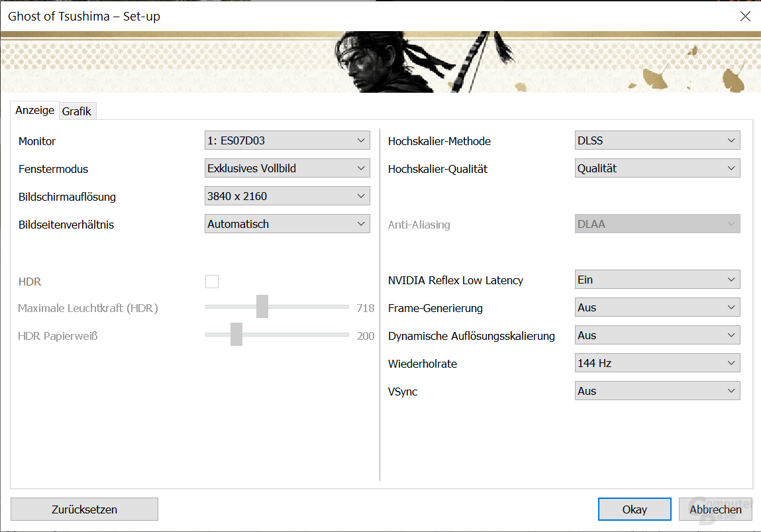Click the Fenstermodus label

tap(54, 169)
